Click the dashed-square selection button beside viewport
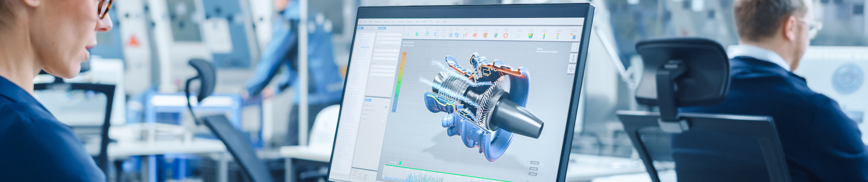 tap(574, 47)
